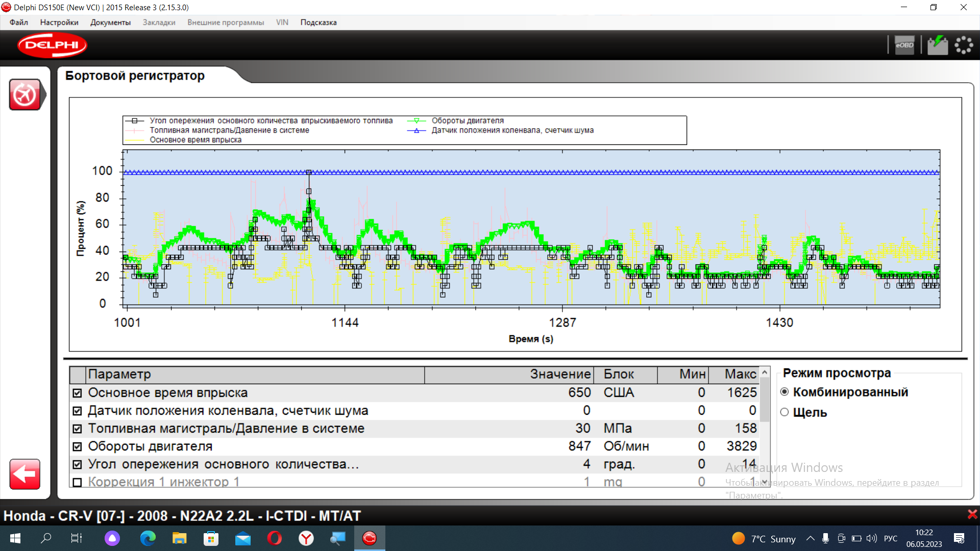The image size is (980, 551).
Task: Click the microphone tray icon
Action: tap(825, 538)
